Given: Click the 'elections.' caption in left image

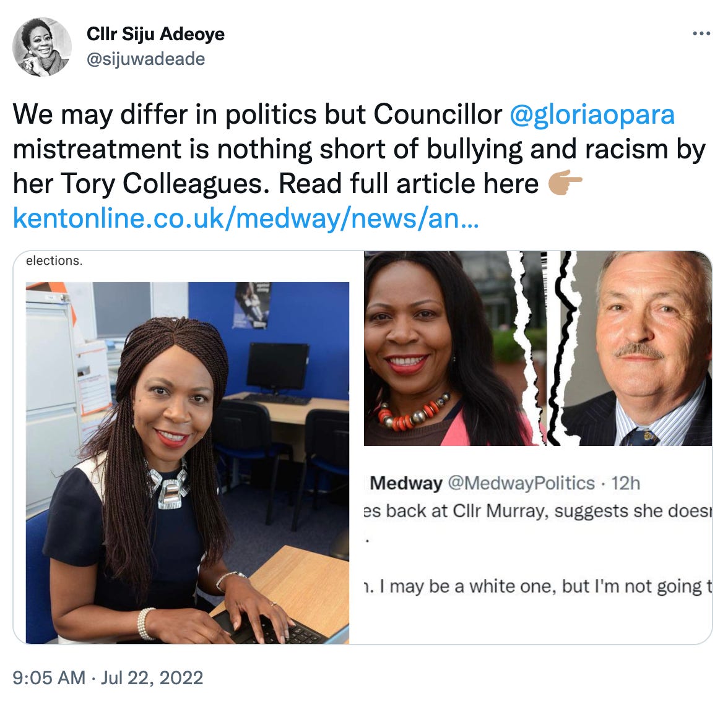Looking at the screenshot, I should coord(54,260).
